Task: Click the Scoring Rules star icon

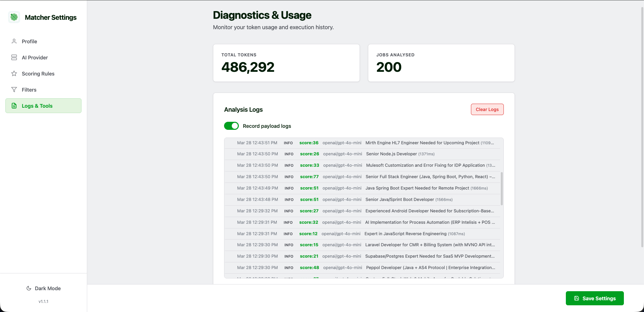Action: point(14,73)
